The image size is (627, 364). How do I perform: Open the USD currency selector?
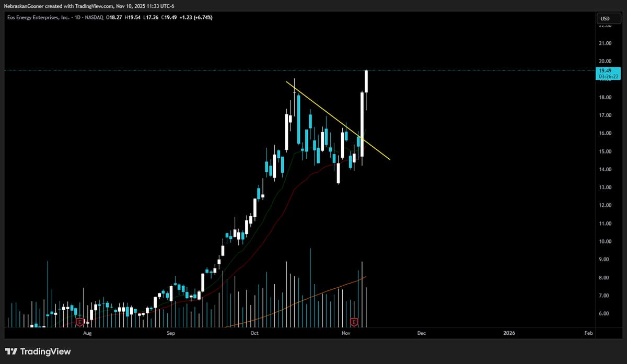pos(605,18)
